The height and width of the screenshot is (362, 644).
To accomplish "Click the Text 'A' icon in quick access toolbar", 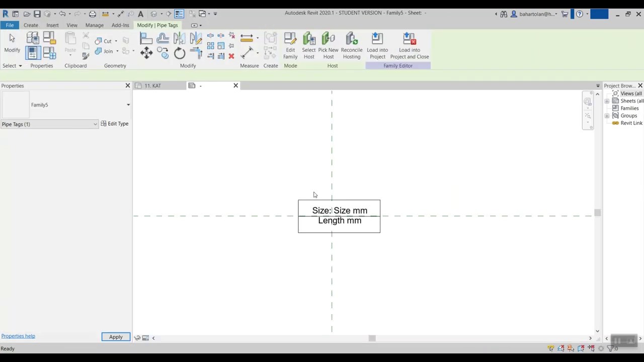I will click(x=140, y=14).
